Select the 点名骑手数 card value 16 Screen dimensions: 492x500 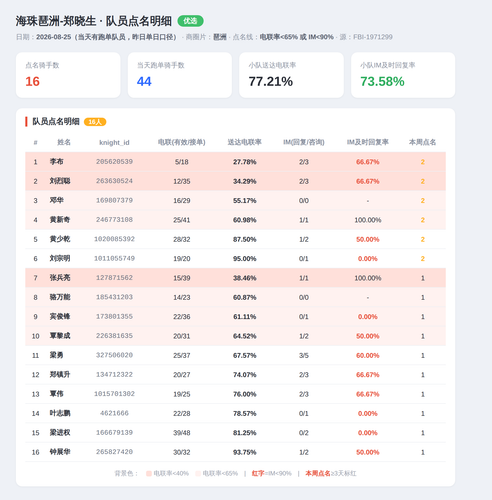point(33,82)
